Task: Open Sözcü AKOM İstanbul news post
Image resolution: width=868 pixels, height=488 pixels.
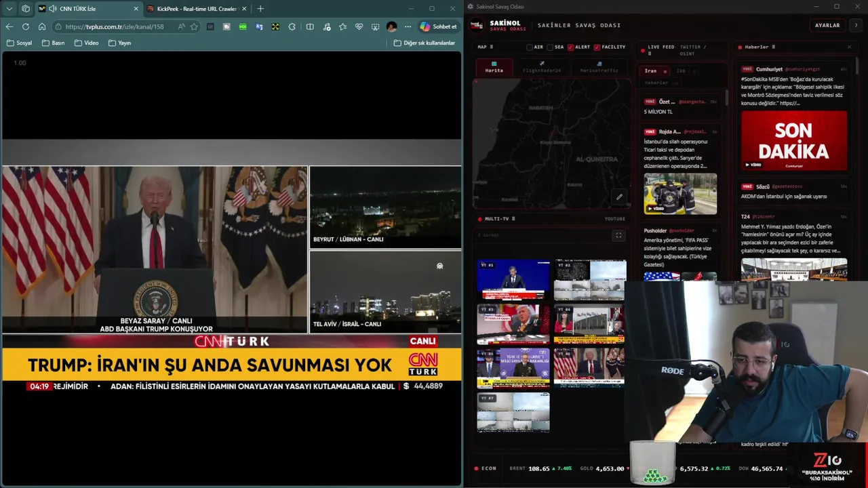Action: (794, 191)
